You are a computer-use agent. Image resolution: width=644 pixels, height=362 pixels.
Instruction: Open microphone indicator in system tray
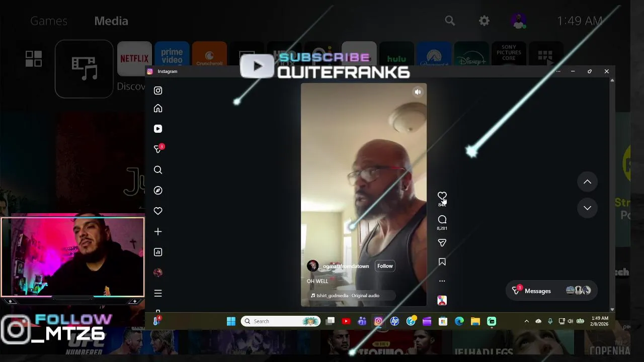550,321
